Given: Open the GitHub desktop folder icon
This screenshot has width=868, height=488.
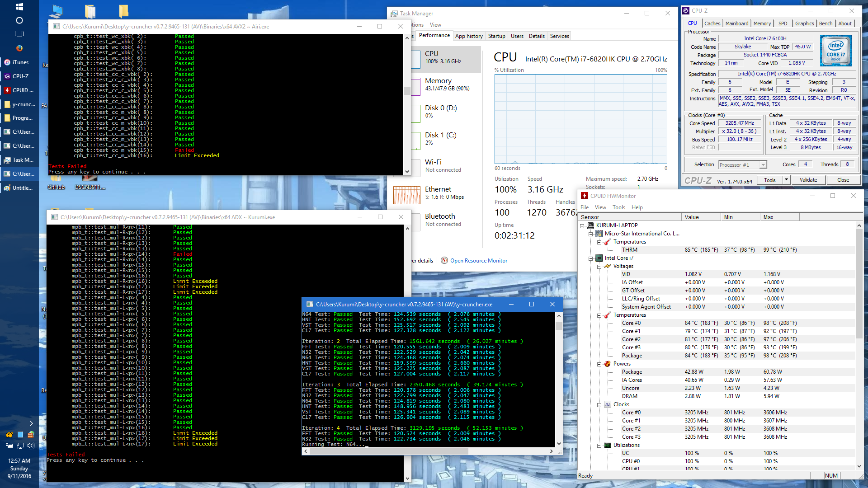Looking at the screenshot, I should coord(56,182).
